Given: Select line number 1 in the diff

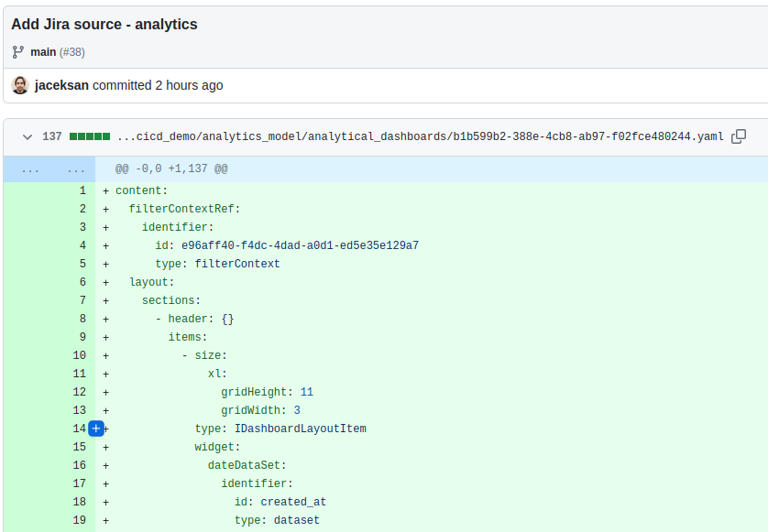Looking at the screenshot, I should point(82,190).
